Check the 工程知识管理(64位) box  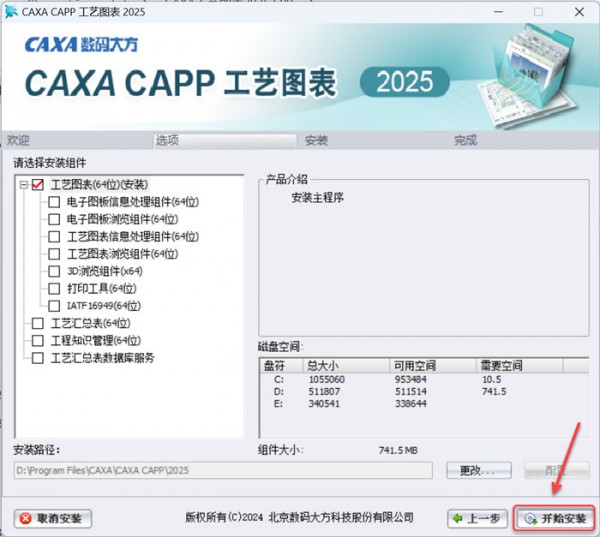tap(38, 341)
